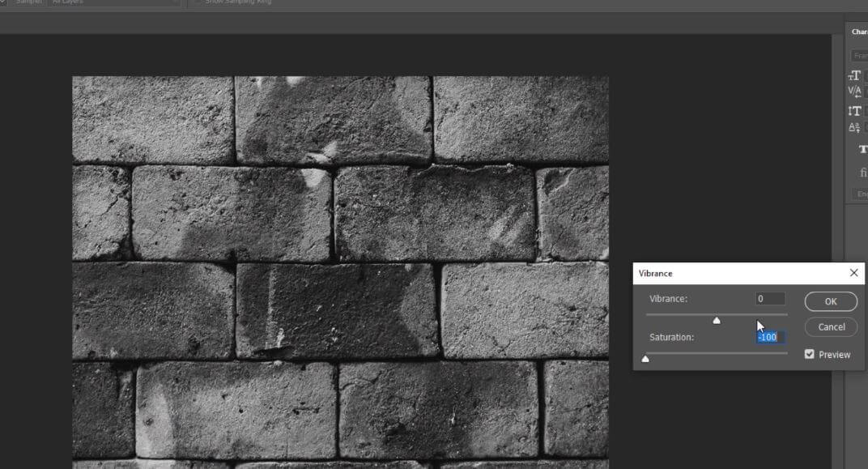The image size is (868, 469).
Task: Click the font size icon in Character panel
Action: click(855, 75)
